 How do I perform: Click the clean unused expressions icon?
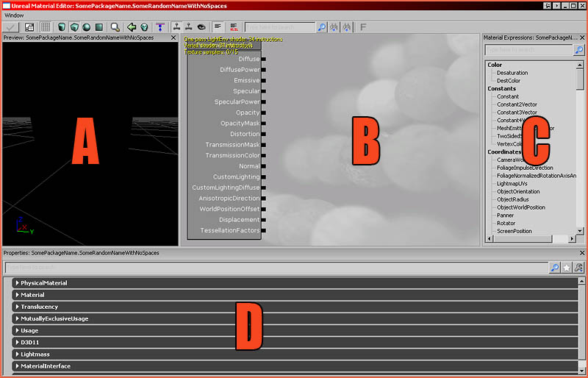click(x=160, y=27)
